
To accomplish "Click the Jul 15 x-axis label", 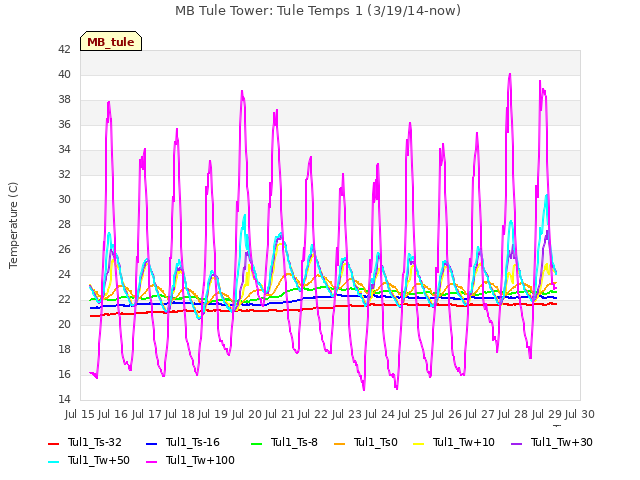I will 80,414.
